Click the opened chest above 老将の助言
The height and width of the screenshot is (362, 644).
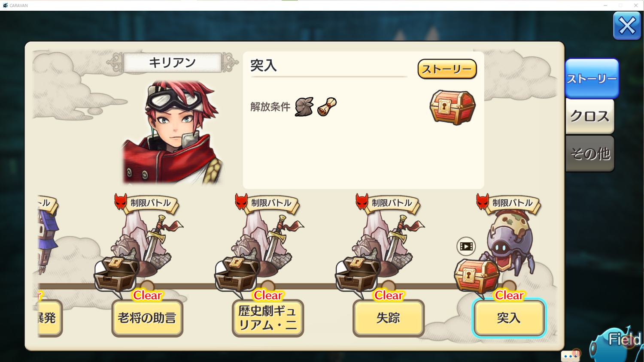click(116, 274)
